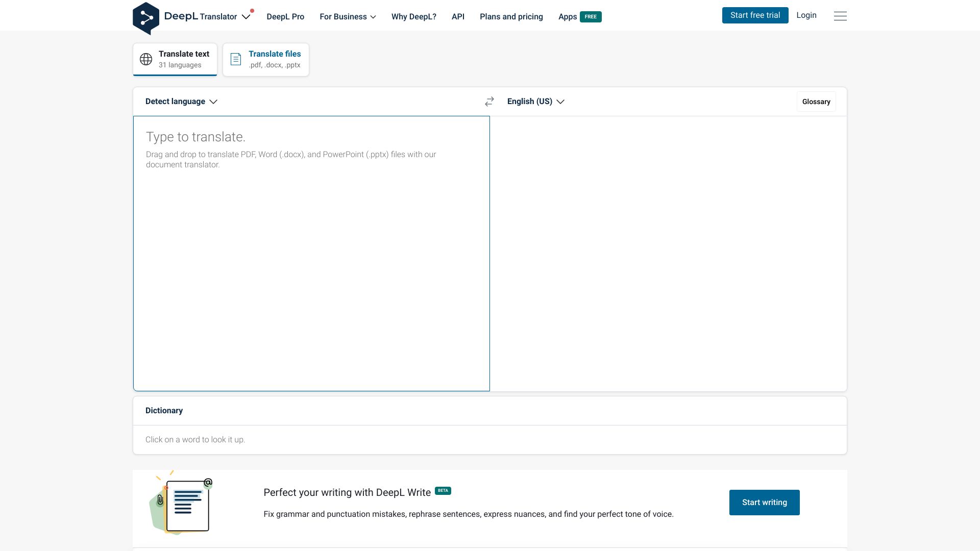Click the translation text input field
This screenshot has width=980, height=551.
(311, 253)
